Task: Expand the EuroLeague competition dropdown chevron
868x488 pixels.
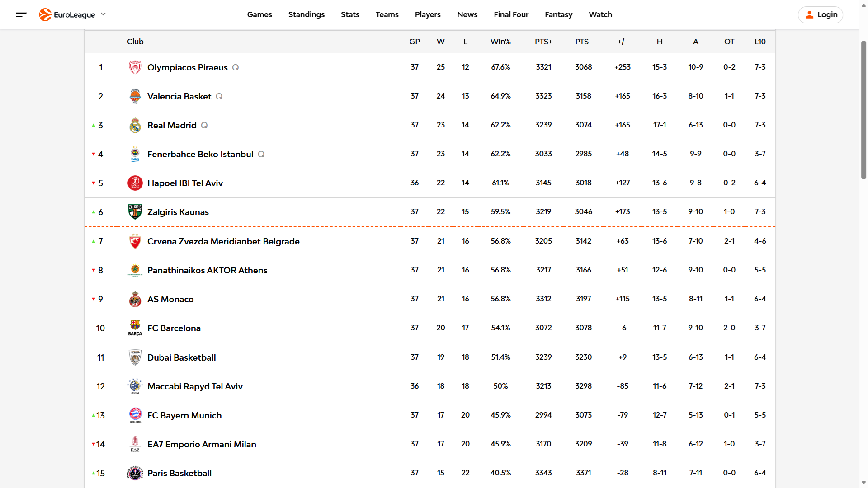Action: tap(103, 14)
